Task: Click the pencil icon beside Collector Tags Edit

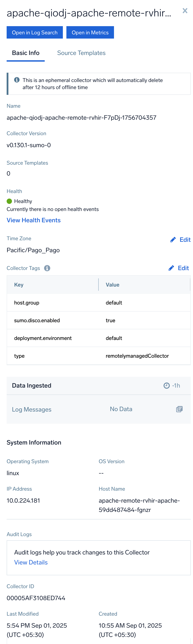Action: [171, 268]
